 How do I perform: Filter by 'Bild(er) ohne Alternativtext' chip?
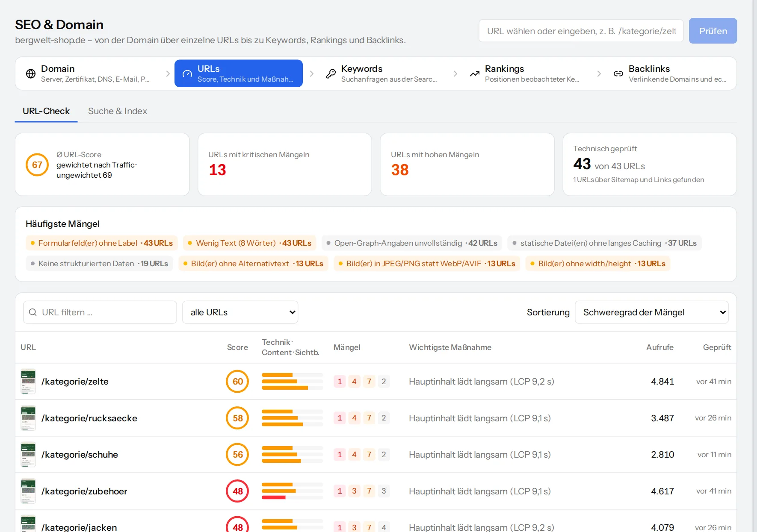(x=253, y=264)
